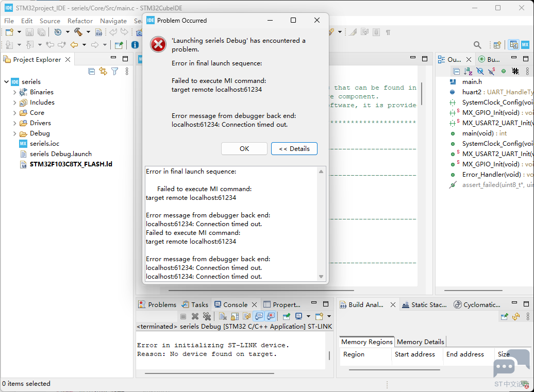The height and width of the screenshot is (392, 534).
Task: Open the Refactor menu
Action: click(x=80, y=21)
